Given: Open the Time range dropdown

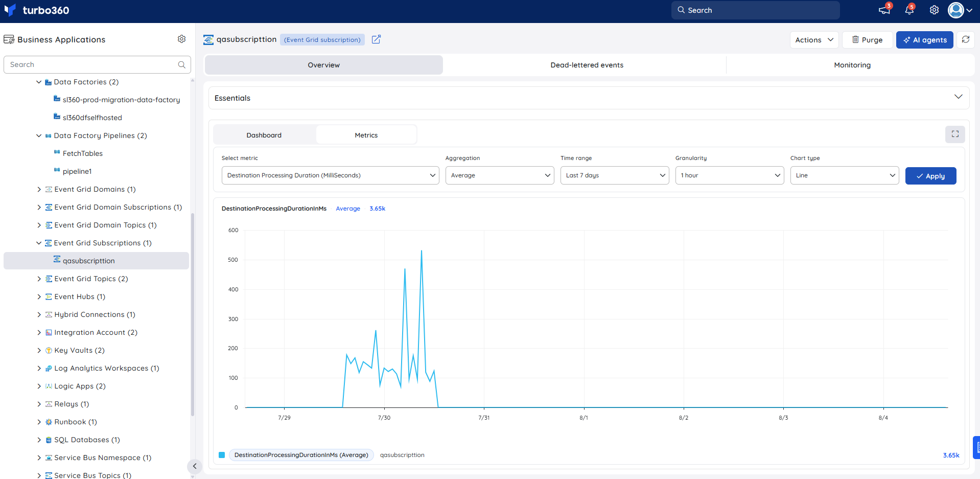Looking at the screenshot, I should click(615, 175).
